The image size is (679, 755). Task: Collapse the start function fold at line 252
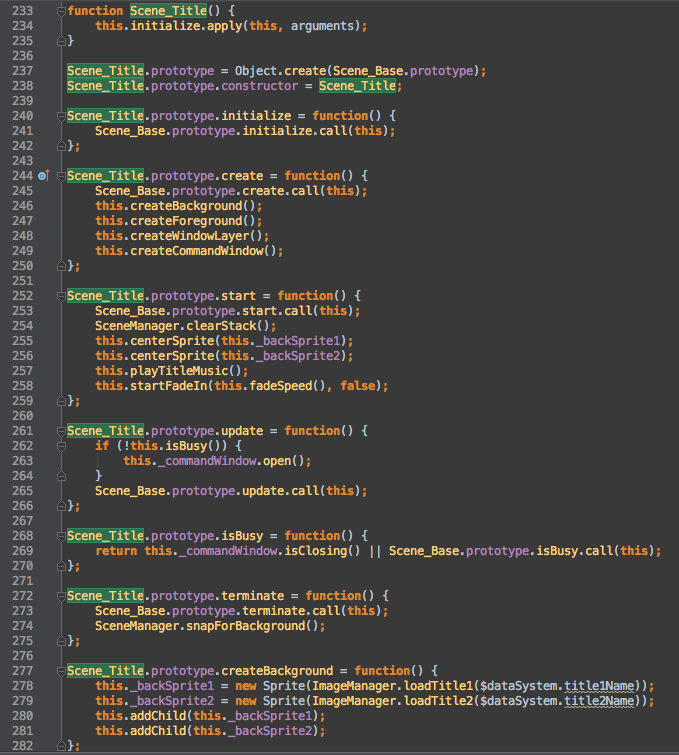(x=61, y=296)
